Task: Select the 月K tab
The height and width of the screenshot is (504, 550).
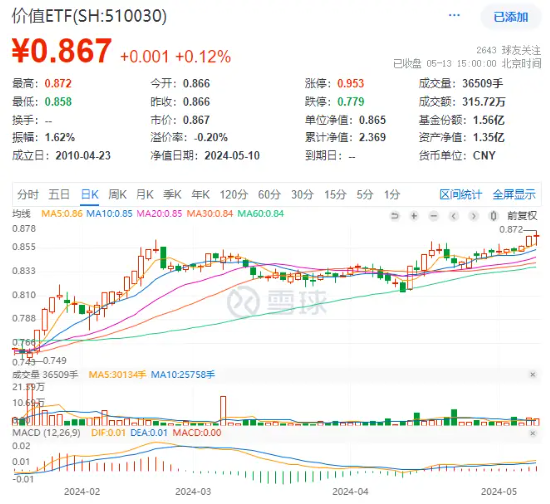Action: coord(145,194)
